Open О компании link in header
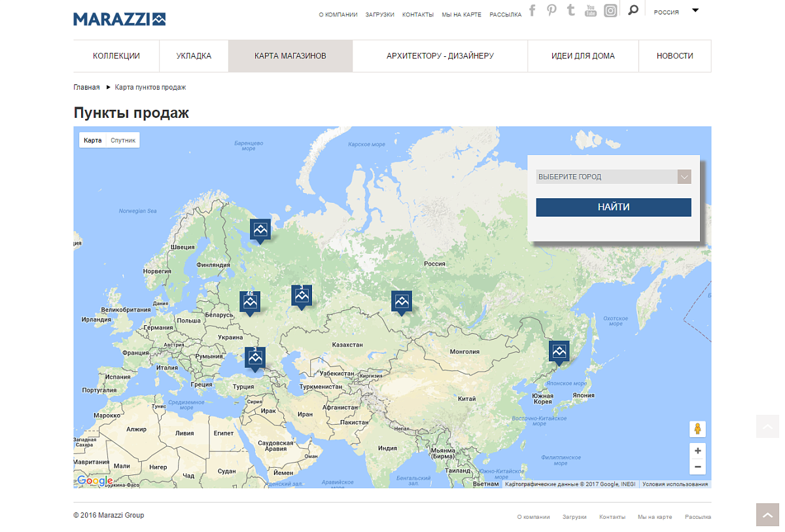The height and width of the screenshot is (532, 785). pos(338,14)
